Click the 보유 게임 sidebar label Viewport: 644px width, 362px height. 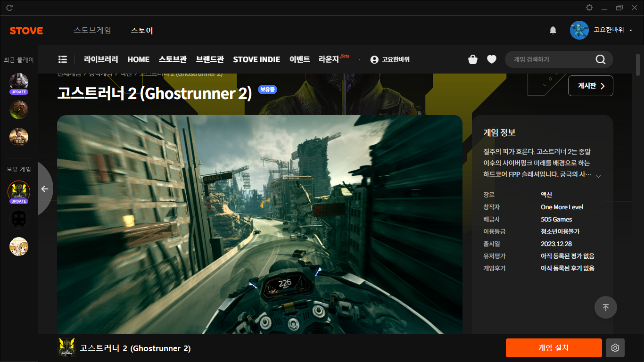point(19,169)
